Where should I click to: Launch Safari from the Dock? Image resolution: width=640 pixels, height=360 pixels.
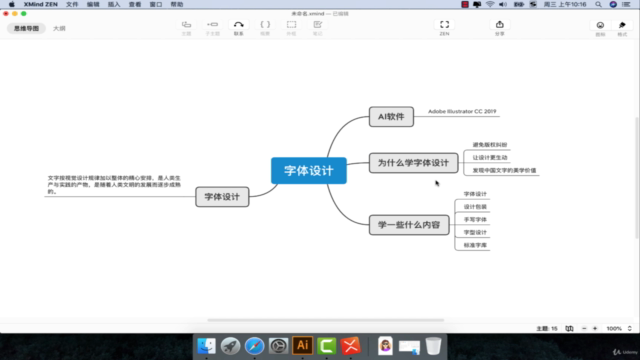click(254, 346)
